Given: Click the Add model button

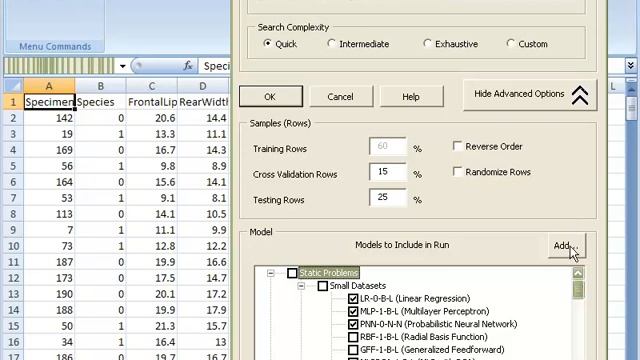Looking at the screenshot, I should [x=567, y=246].
